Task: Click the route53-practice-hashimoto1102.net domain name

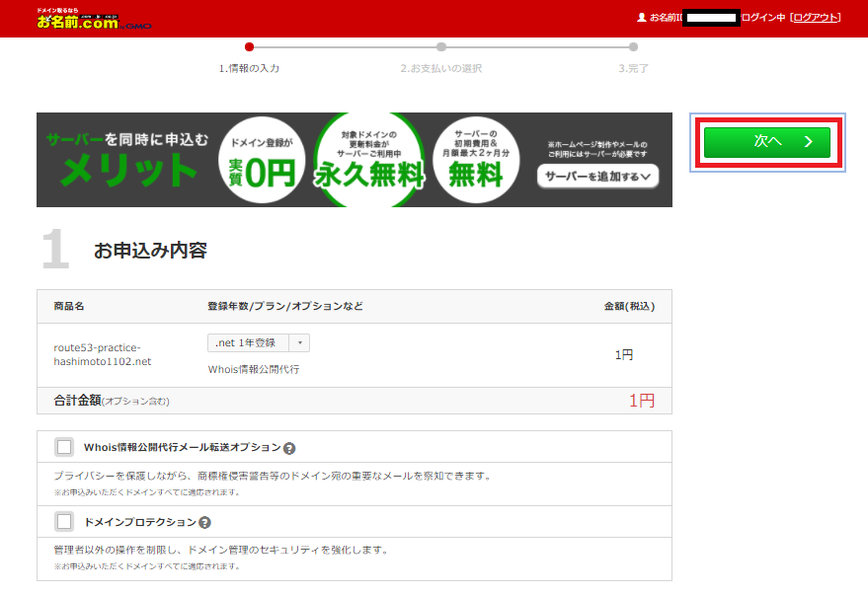Action: coord(103,354)
